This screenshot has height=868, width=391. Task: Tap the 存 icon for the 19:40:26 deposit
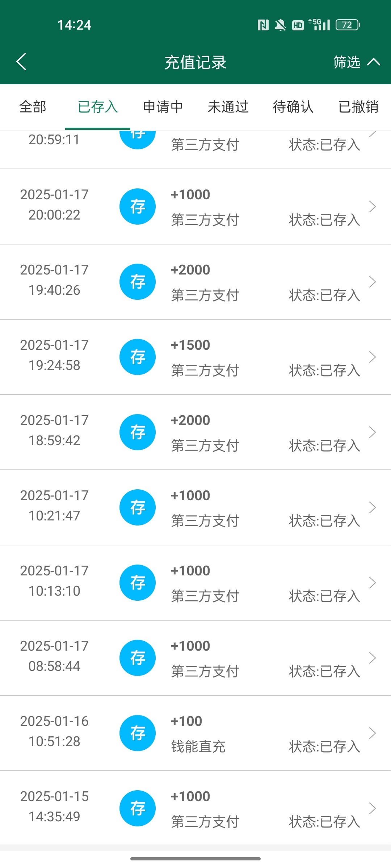tap(138, 282)
